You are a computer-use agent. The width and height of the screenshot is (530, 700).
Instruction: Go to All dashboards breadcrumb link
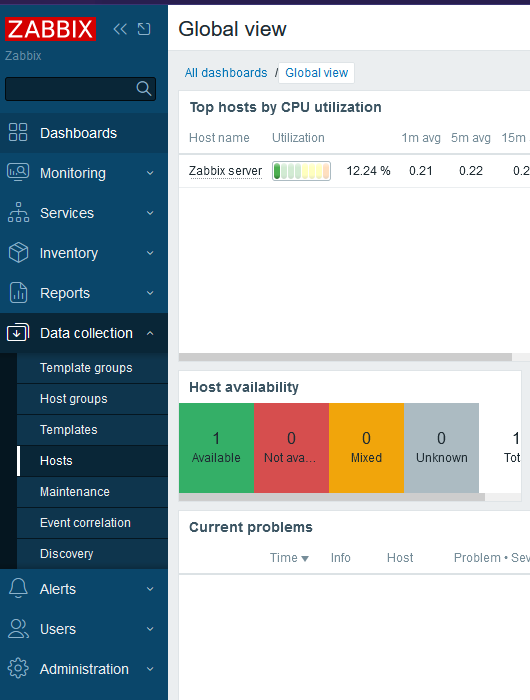tap(226, 73)
